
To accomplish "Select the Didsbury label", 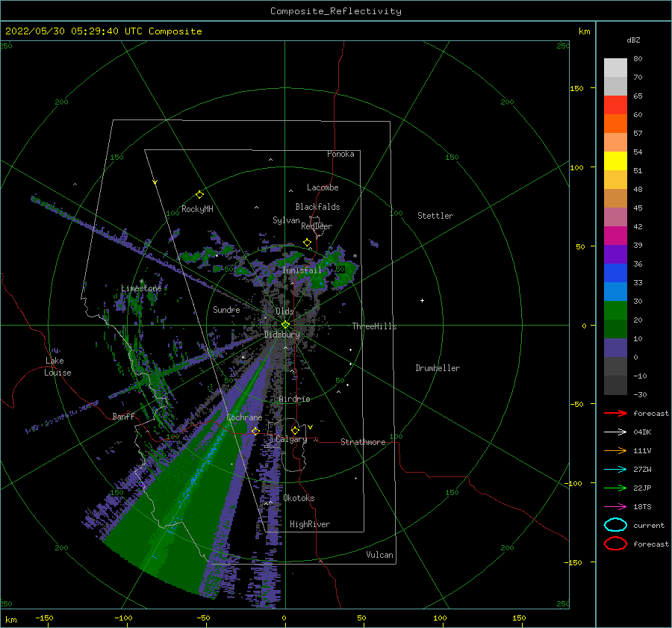I will (282, 335).
